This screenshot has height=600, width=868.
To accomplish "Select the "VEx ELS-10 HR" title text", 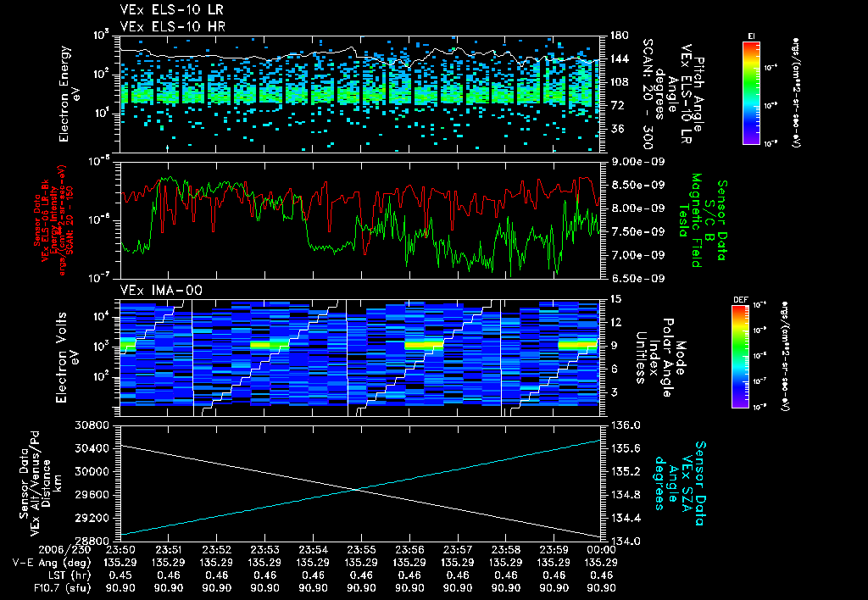I will pos(172,26).
